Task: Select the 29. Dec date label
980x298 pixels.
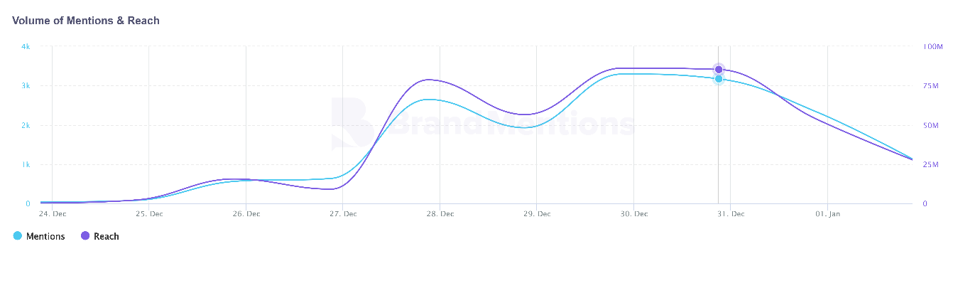Action: point(537,214)
